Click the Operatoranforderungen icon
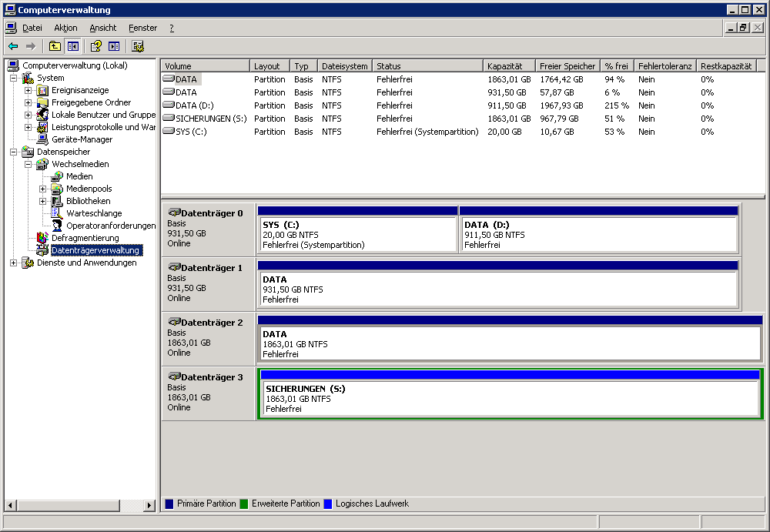Screen dimensions: 770x532 tap(58, 226)
